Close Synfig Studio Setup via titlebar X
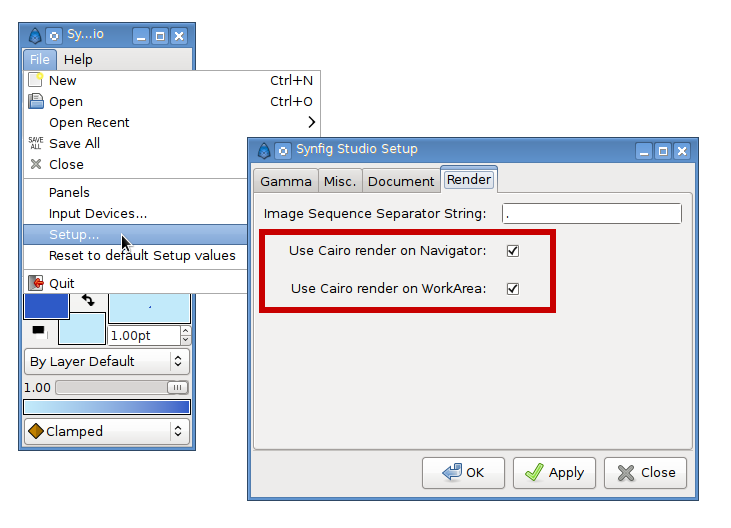 682,151
